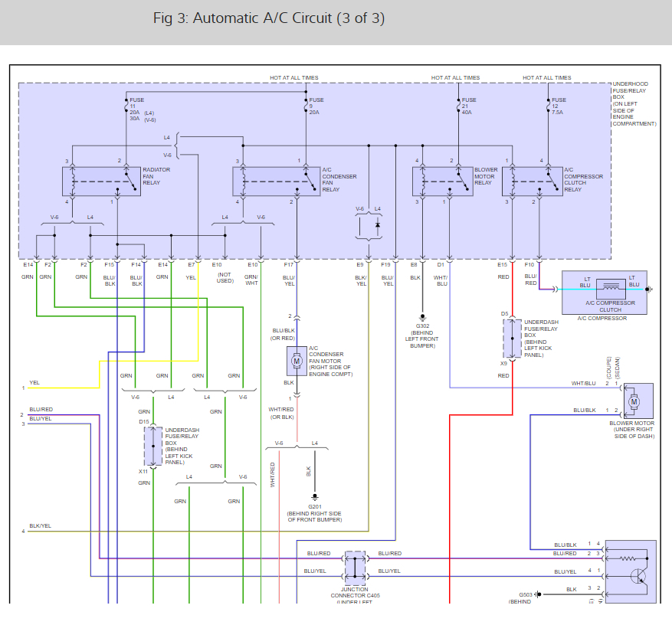Click the 'G201' ground label
The image size is (672, 625).
click(315, 506)
